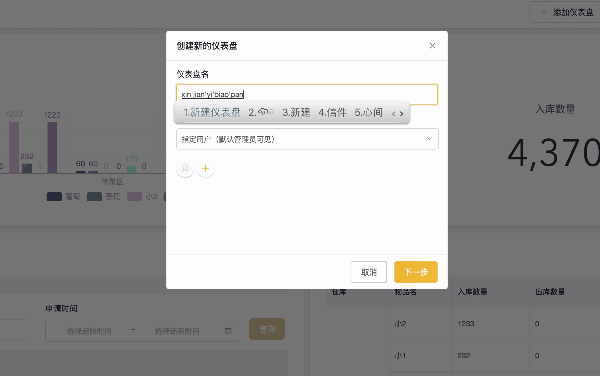
Task: Toggle the 葡萄 legend swatch in chart
Action: tap(54, 197)
